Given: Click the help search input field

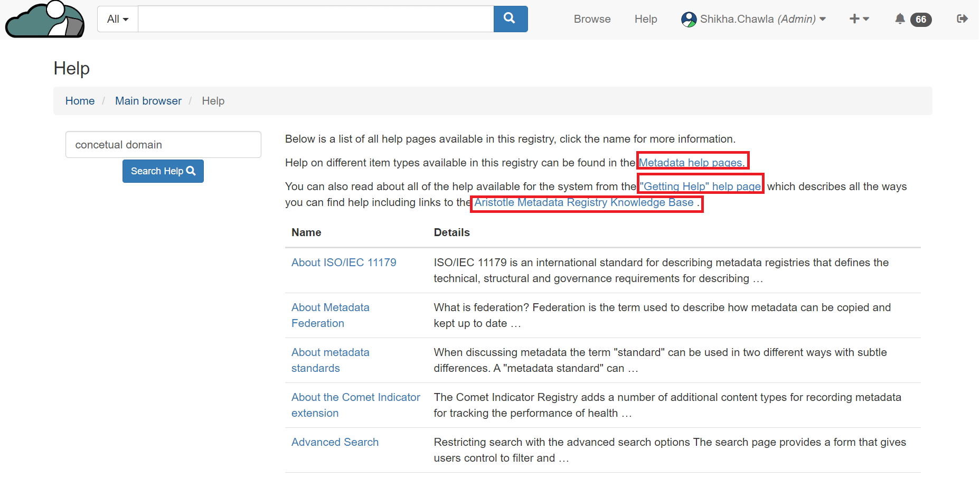Looking at the screenshot, I should click(163, 145).
